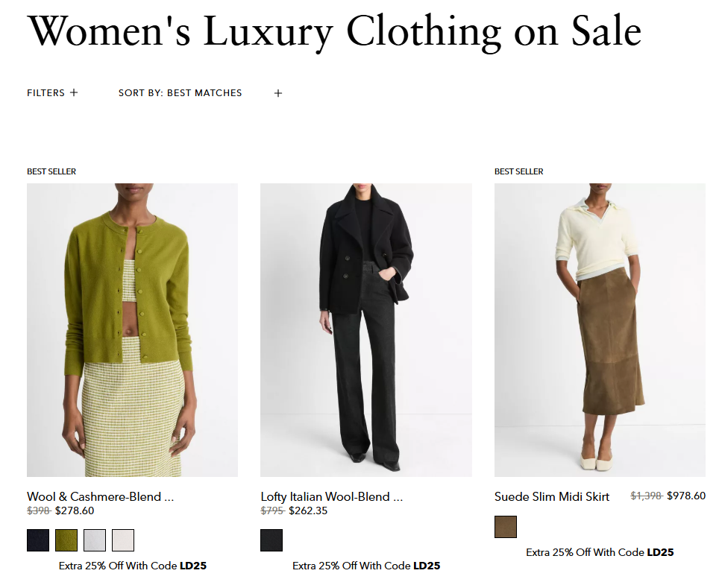
Task: Open Wool & Cashmere-Blend product title
Action: point(101,497)
